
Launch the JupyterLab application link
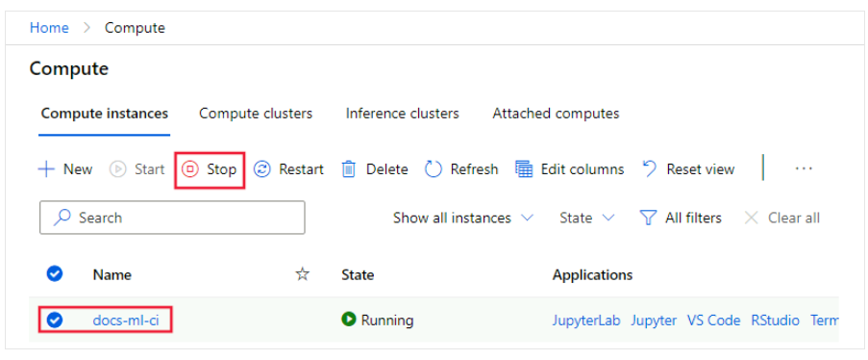pos(586,321)
